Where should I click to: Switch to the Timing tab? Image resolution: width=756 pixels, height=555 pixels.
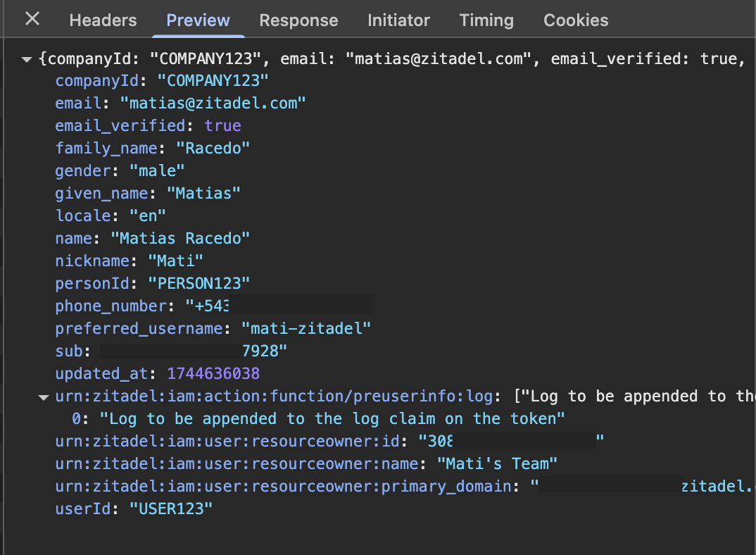486,20
